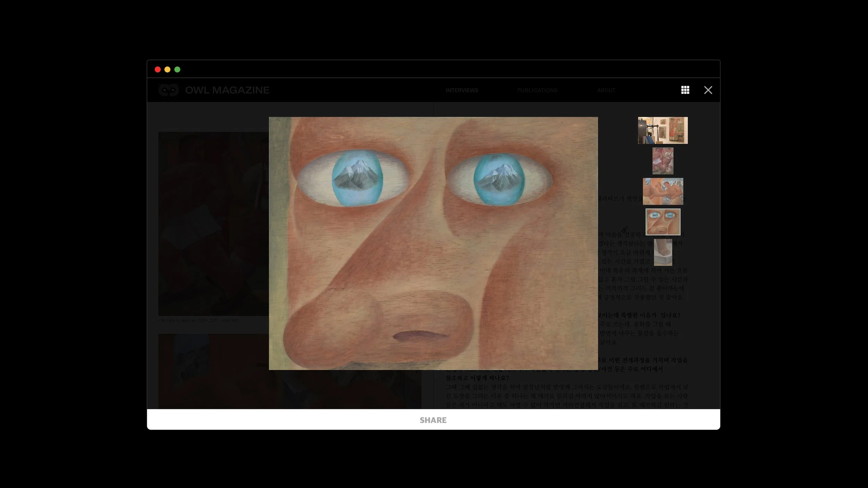Click the 2017 video still caption
This screenshot has height=488, width=868.
click(198, 320)
